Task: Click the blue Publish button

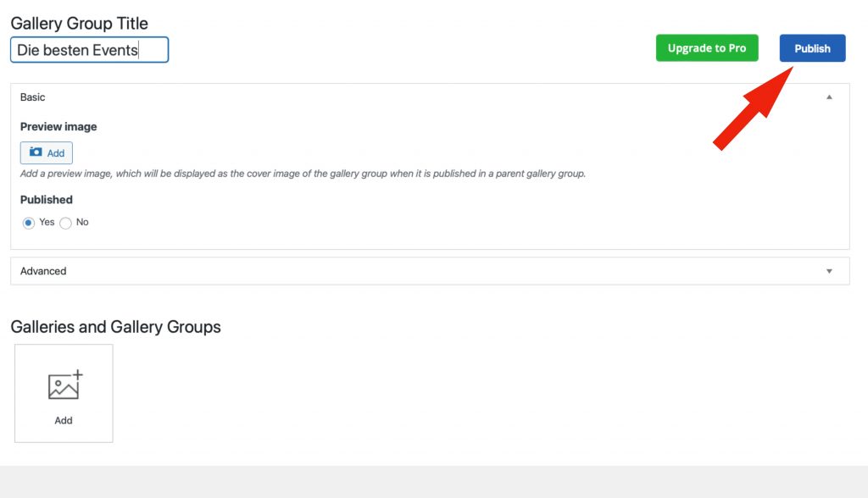Action: tap(812, 48)
